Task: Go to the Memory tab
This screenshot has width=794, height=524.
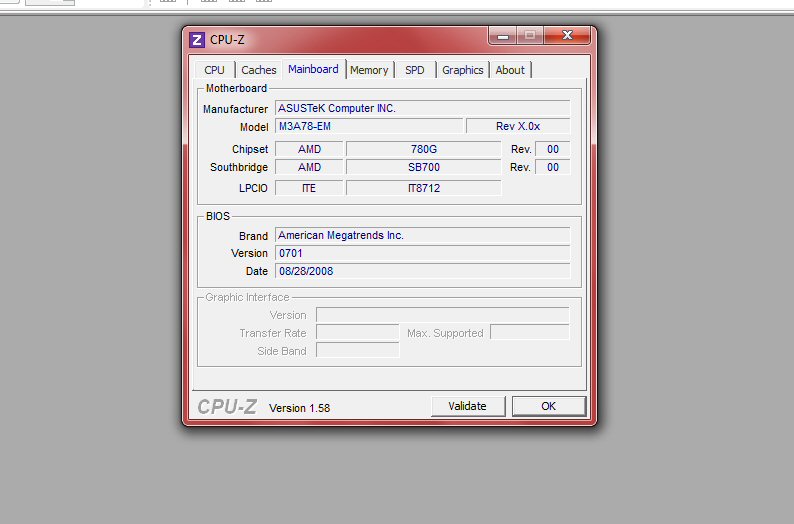Action: pyautogui.click(x=369, y=70)
